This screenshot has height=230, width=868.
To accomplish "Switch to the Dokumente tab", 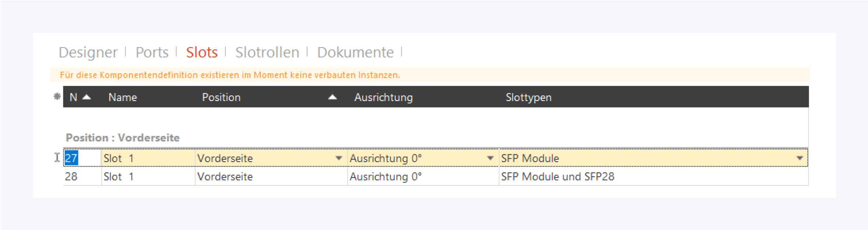I will [x=355, y=52].
